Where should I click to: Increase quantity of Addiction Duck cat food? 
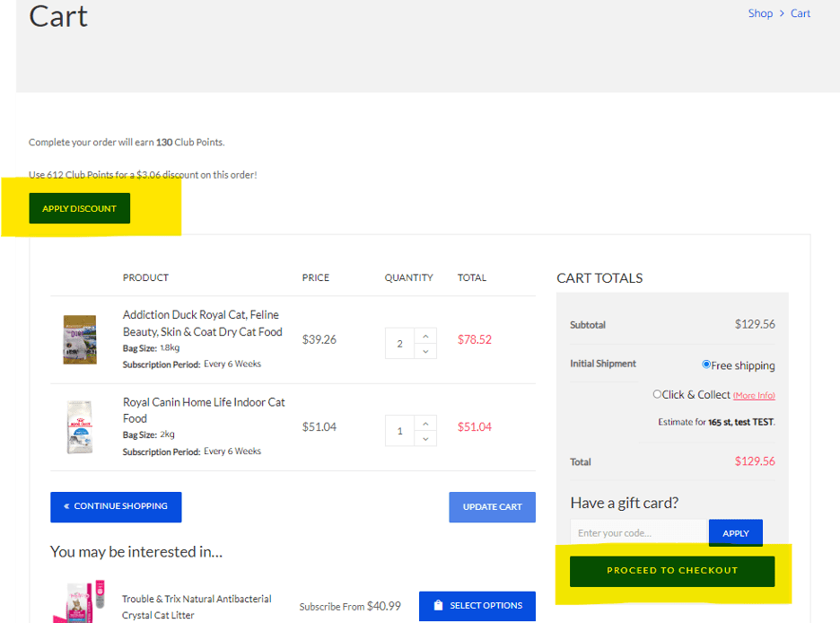(425, 336)
